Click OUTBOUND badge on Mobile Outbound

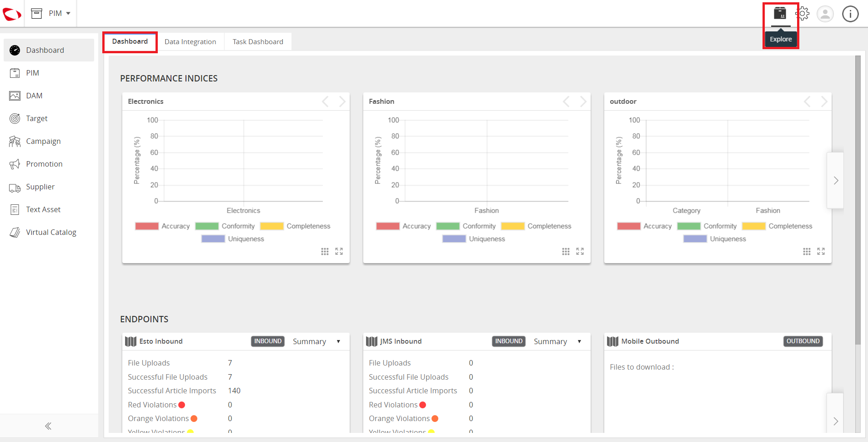coord(803,341)
